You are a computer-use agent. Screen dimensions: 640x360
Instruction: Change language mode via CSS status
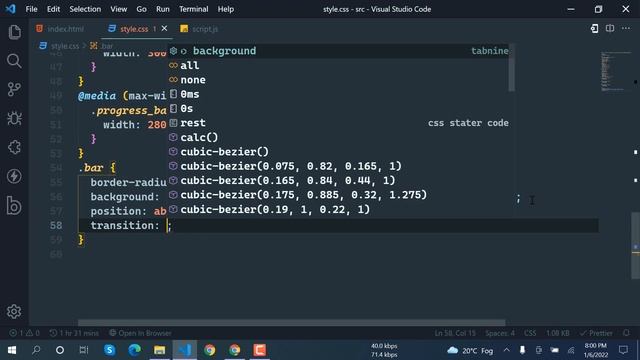[x=530, y=333]
